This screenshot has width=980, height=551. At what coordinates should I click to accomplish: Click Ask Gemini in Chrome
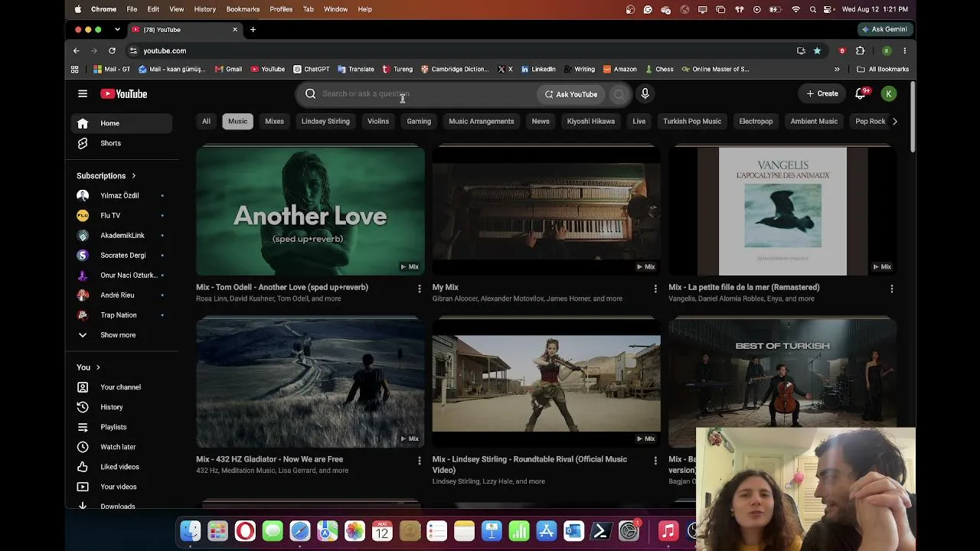point(884,30)
